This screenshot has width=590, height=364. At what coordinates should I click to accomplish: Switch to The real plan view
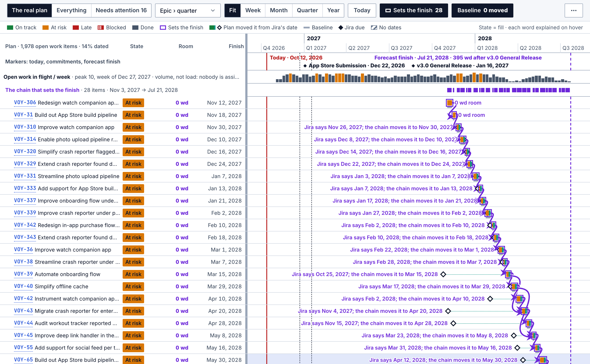click(30, 10)
